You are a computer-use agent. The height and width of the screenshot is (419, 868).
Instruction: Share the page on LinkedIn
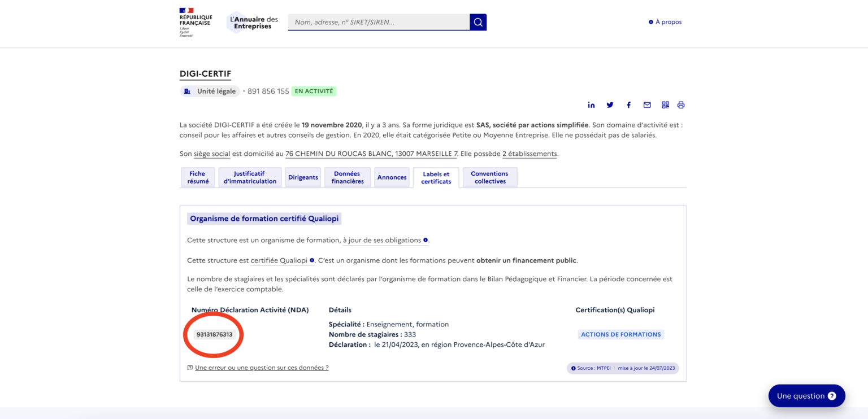[591, 104]
